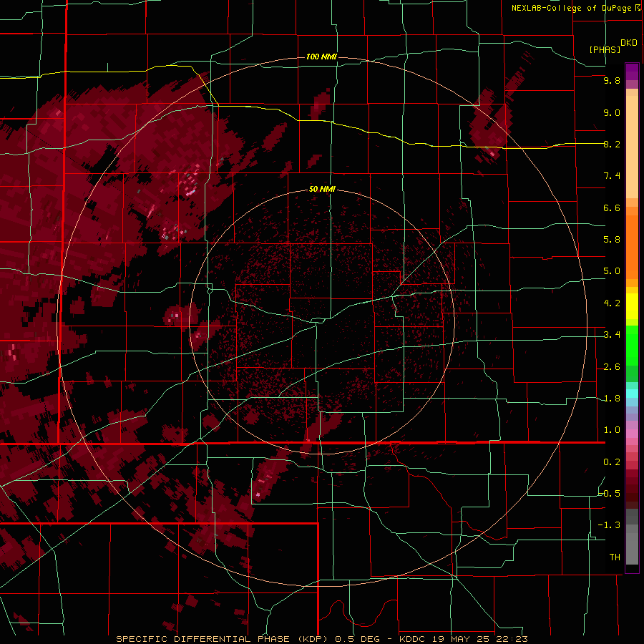Click the cyan segment of the color bar

pyautogui.click(x=632, y=394)
